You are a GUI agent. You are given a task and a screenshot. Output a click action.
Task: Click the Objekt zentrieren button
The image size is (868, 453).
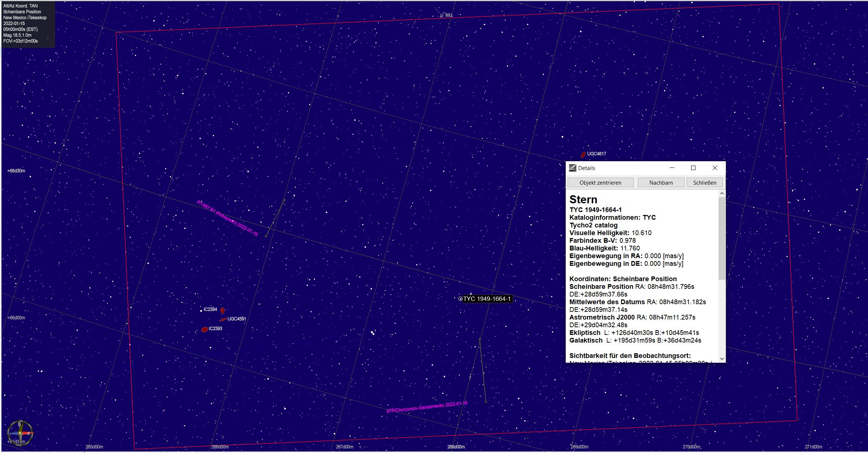[600, 182]
